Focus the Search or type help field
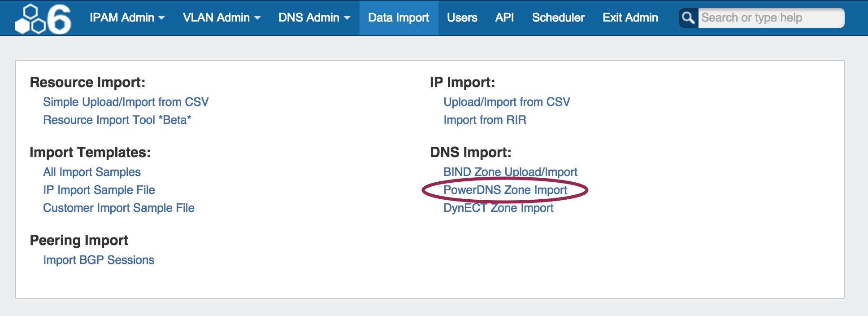The width and height of the screenshot is (868, 316). tap(770, 18)
